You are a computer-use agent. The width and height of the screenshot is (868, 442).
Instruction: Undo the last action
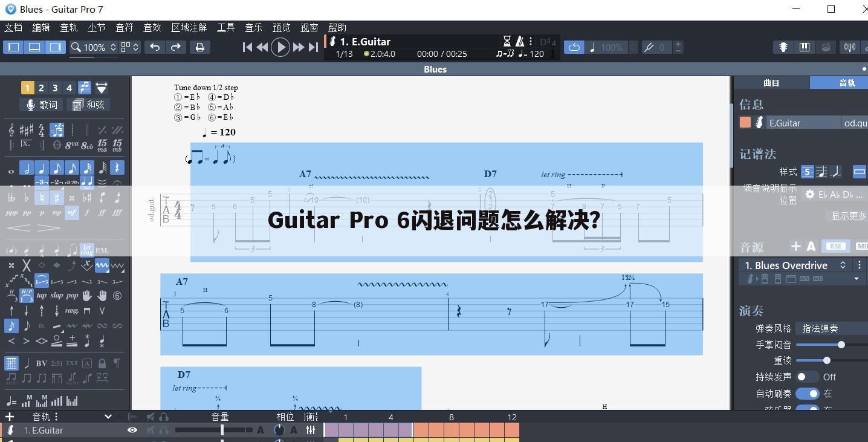[x=155, y=47]
